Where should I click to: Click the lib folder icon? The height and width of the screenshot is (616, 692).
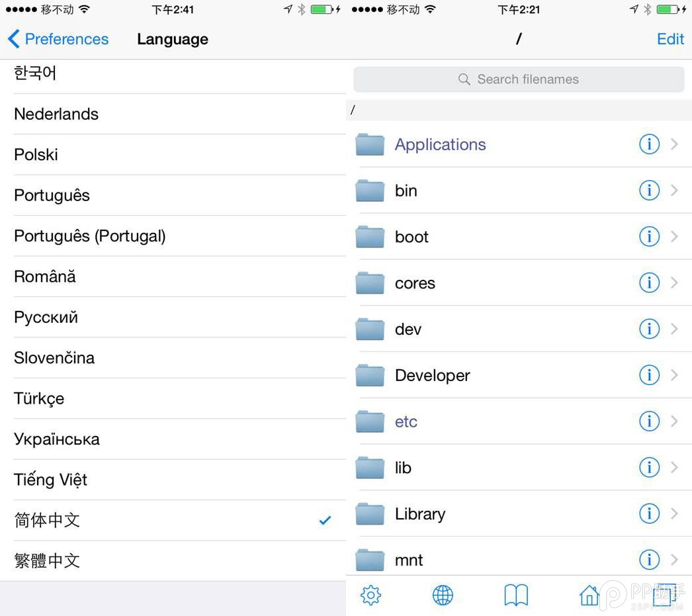[x=370, y=468]
